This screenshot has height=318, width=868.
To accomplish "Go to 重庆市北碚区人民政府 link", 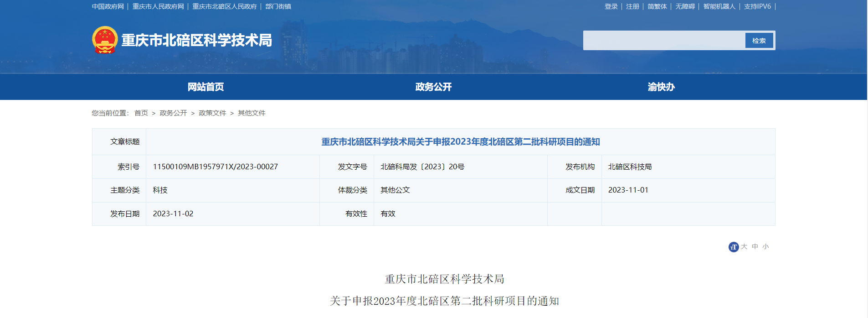I will coord(225,6).
